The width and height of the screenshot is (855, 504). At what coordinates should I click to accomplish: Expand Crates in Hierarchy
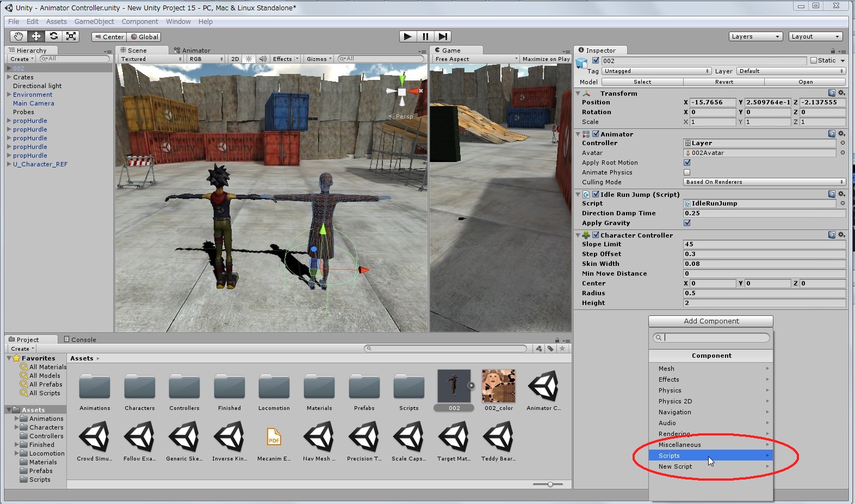point(9,77)
